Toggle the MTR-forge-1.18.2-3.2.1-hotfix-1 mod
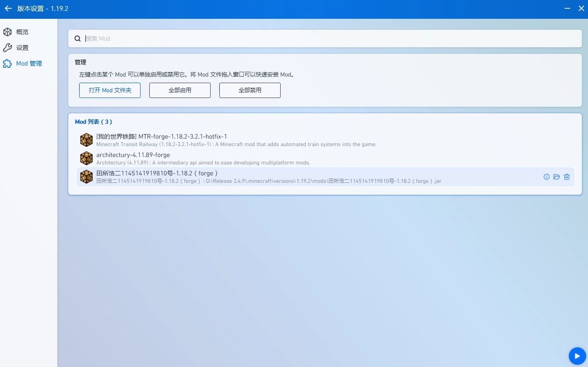Image resolution: width=588 pixels, height=367 pixels. click(x=325, y=140)
